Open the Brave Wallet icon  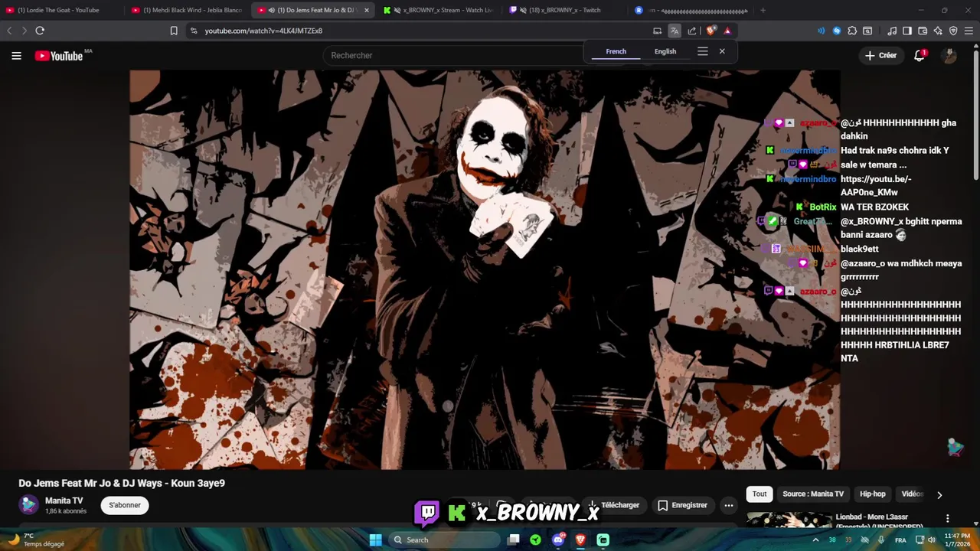click(x=923, y=31)
